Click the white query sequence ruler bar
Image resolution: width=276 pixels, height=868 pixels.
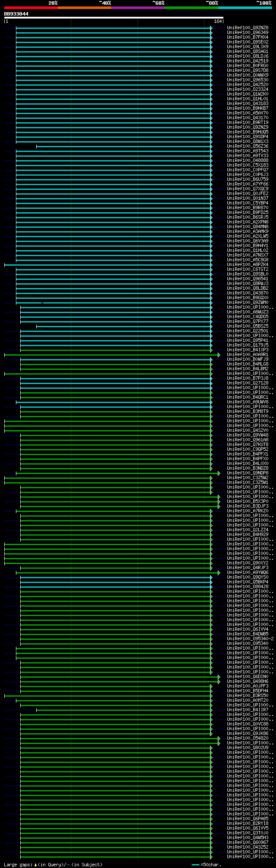click(113, 18)
